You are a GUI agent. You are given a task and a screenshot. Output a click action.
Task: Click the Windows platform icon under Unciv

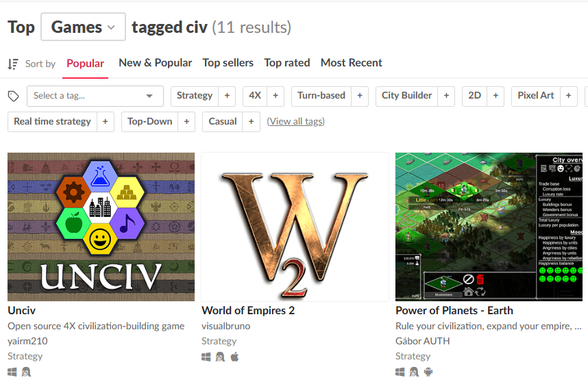[x=12, y=372]
